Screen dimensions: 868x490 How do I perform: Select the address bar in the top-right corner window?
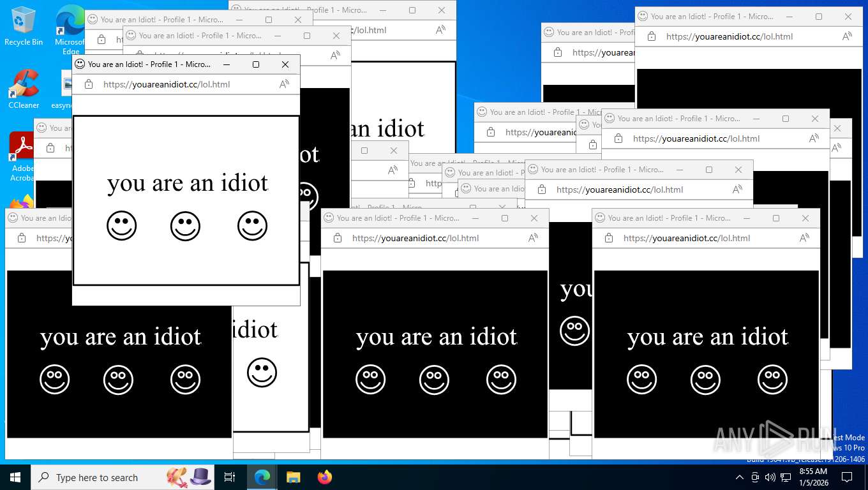click(x=730, y=36)
